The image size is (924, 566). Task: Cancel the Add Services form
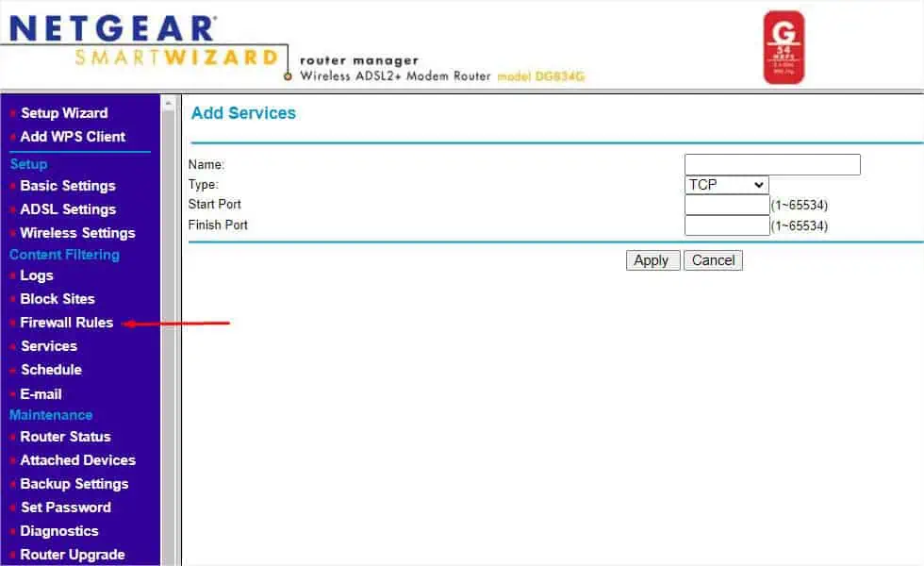point(713,260)
